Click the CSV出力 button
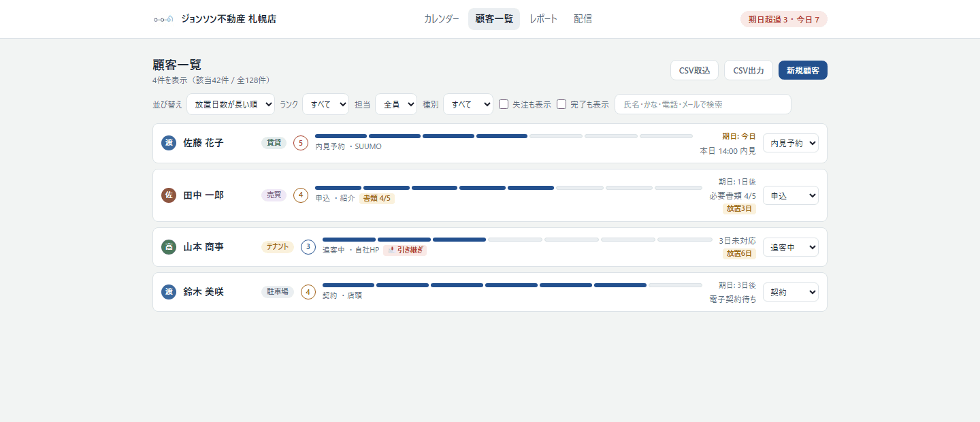Viewport: 980px width, 422px height. coord(749,70)
